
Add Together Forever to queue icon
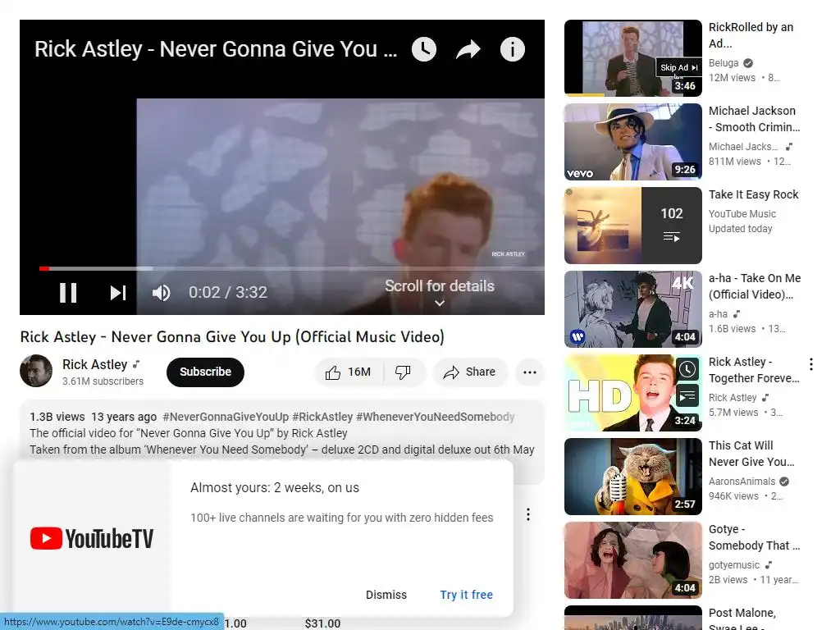[x=687, y=396]
